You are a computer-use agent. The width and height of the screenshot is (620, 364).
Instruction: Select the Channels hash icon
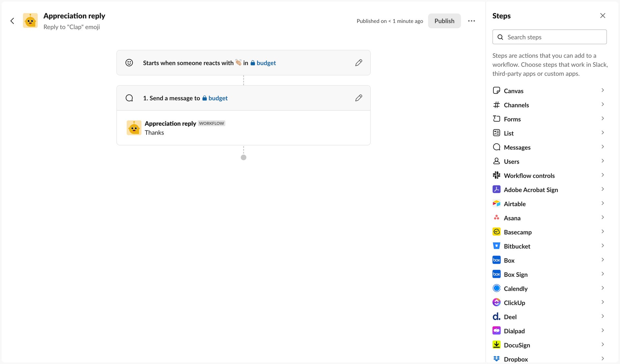[x=497, y=105]
